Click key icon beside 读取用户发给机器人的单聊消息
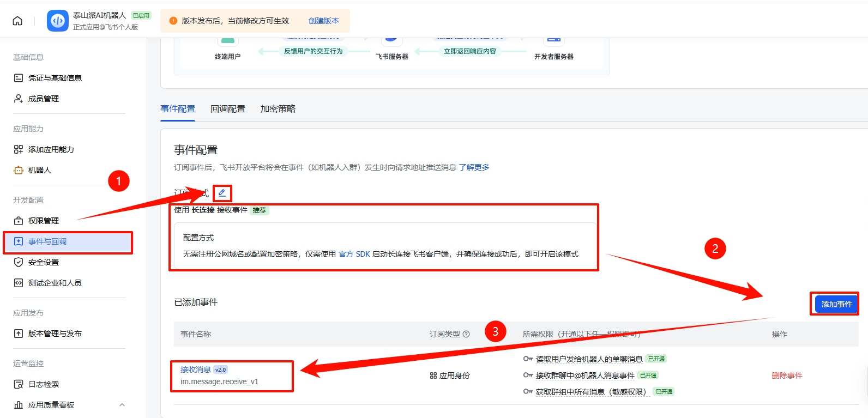Screen dimensions: 868x418 528,359
